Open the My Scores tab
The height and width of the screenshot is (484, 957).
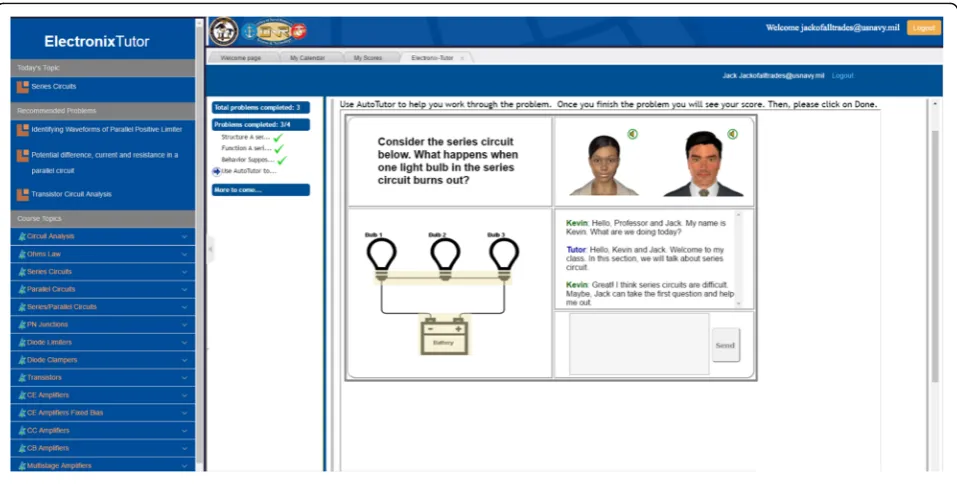point(367,58)
